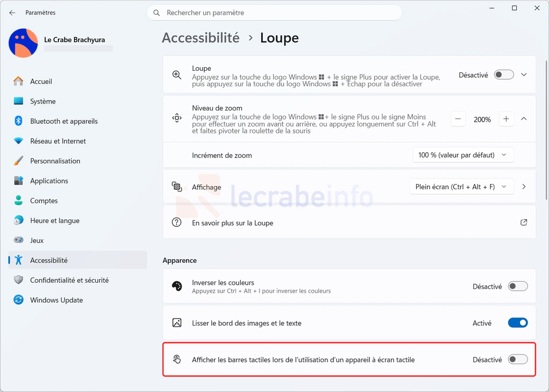Click the Personnalisation paintbrush icon

point(18,161)
